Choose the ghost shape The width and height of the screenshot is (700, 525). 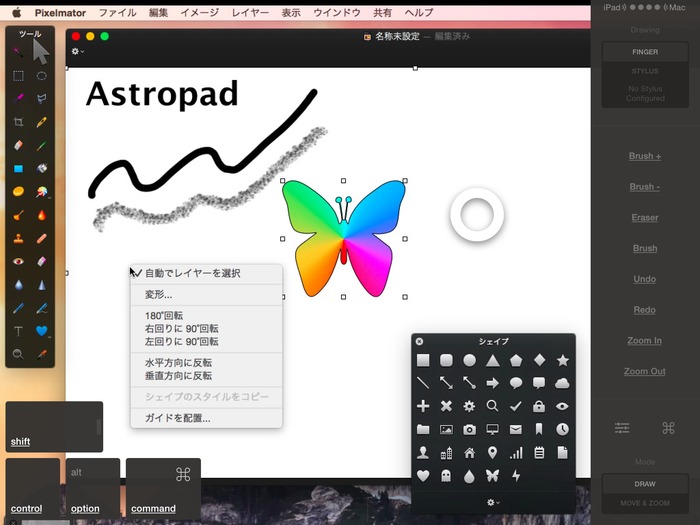point(446,476)
